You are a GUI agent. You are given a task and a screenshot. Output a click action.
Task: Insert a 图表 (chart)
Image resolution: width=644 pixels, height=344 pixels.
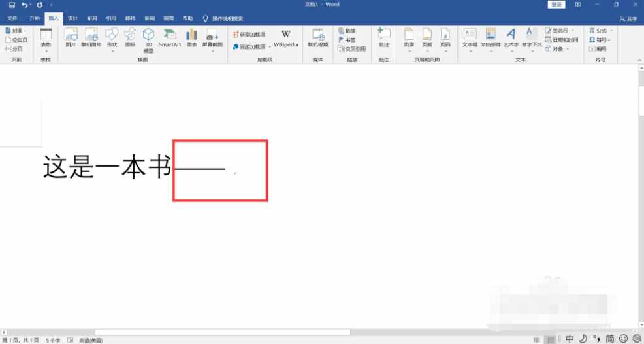[191, 37]
